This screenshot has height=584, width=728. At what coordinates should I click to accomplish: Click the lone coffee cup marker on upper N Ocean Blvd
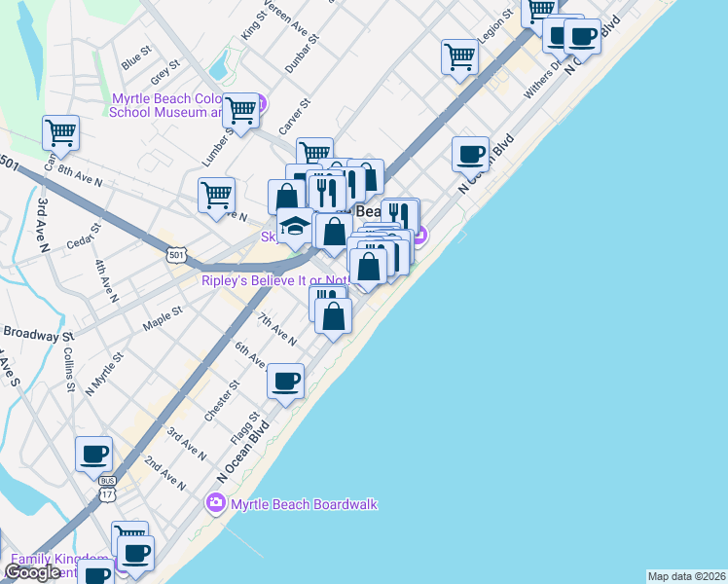470,155
